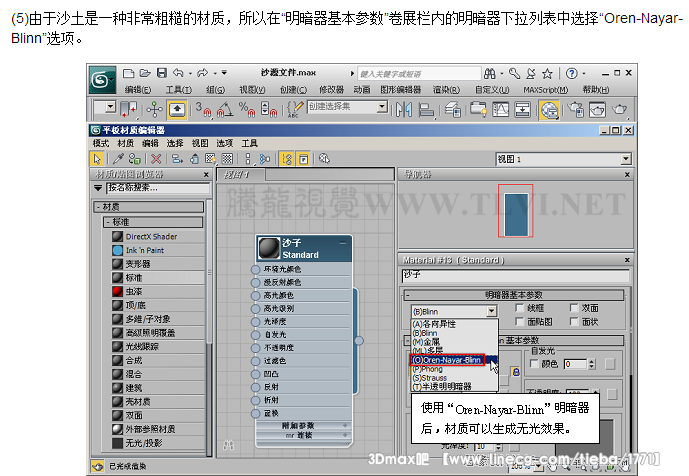Image resolution: width=689 pixels, height=476 pixels.
Task: Collapse the 材质 group in the browser
Action: pos(97,207)
